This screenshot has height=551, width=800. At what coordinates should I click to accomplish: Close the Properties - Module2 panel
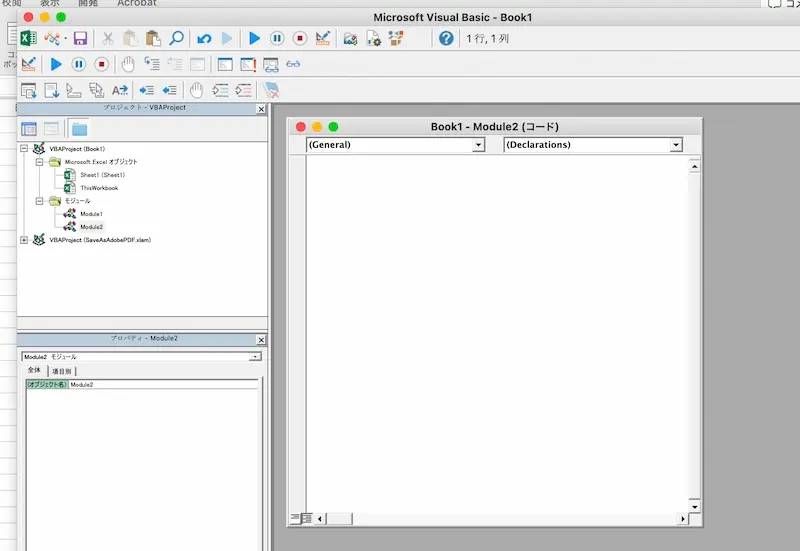(x=261, y=340)
